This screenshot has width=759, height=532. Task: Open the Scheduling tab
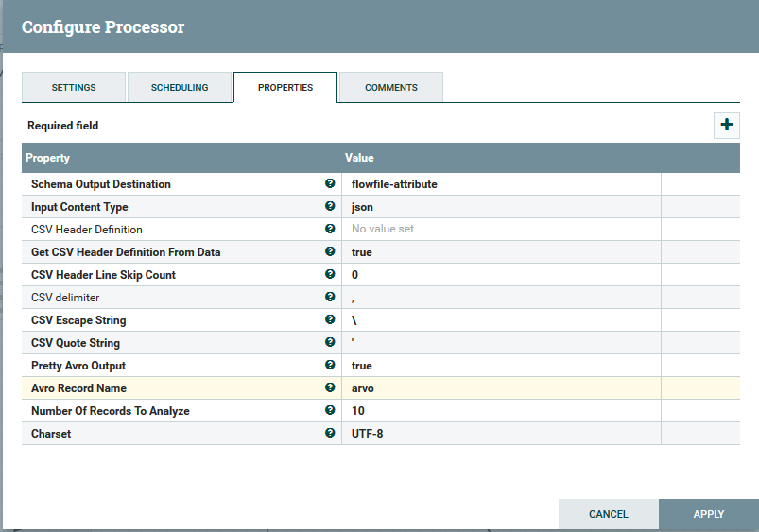tap(180, 88)
